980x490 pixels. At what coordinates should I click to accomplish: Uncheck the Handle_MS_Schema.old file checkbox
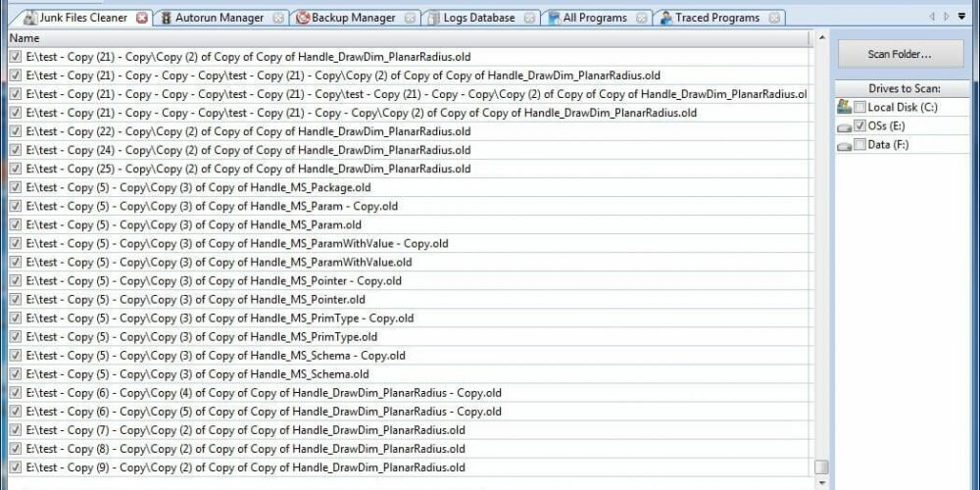point(16,374)
